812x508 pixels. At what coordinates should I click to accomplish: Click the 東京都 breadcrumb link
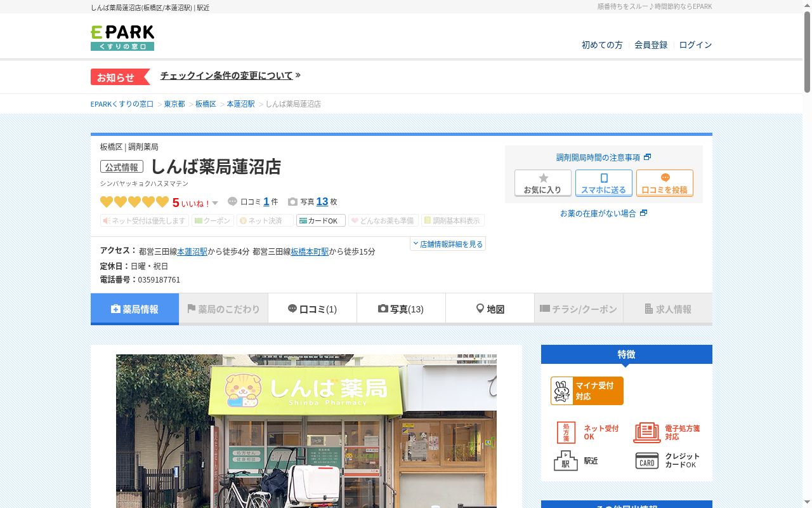174,104
